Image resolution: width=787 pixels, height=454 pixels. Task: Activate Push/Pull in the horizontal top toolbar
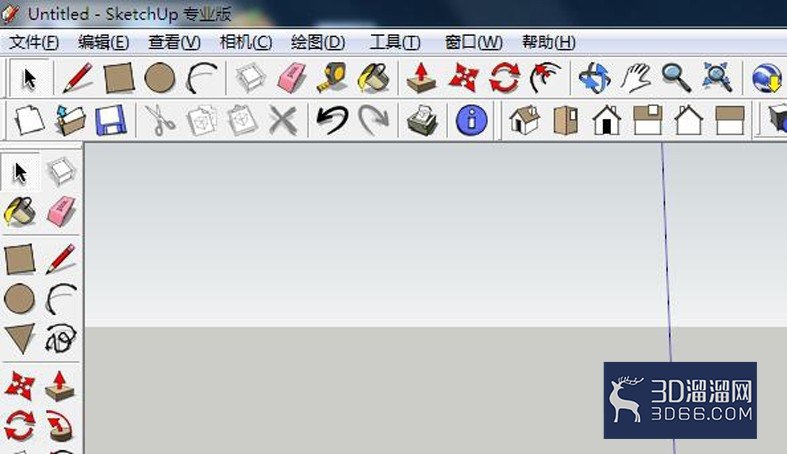tap(421, 78)
